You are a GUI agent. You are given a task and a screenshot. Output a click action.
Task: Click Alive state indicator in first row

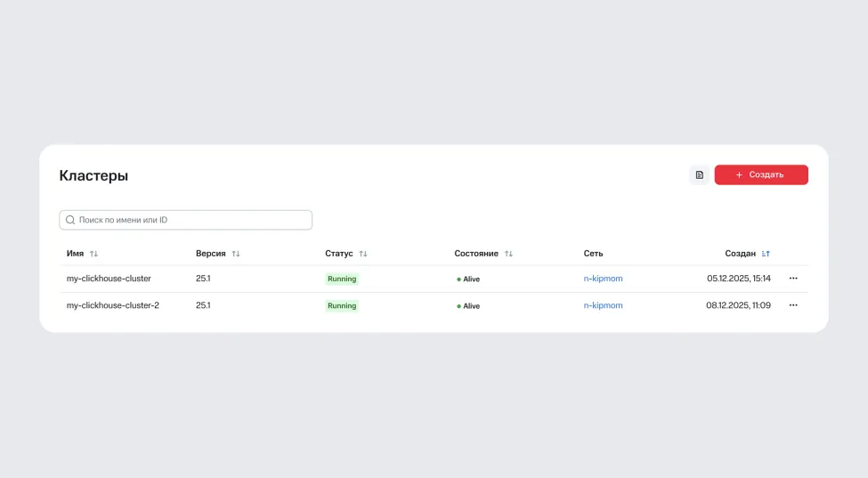click(469, 280)
